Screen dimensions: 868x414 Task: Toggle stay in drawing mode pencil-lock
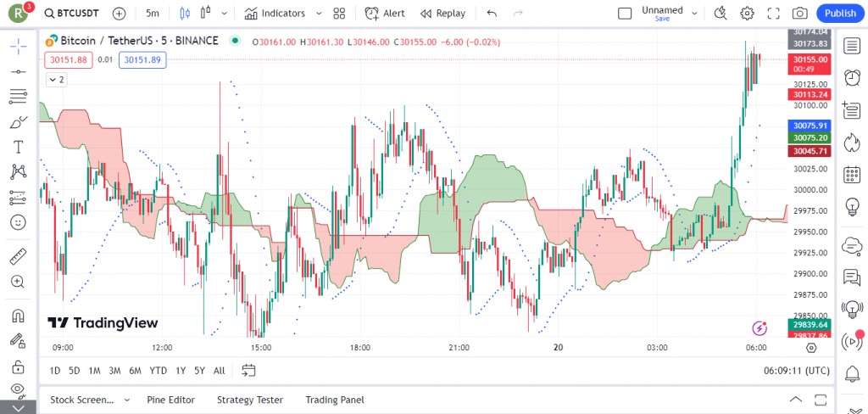click(19, 340)
